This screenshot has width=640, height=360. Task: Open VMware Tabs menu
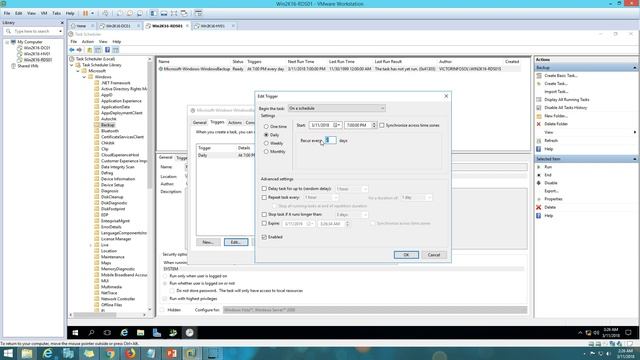coord(56,13)
